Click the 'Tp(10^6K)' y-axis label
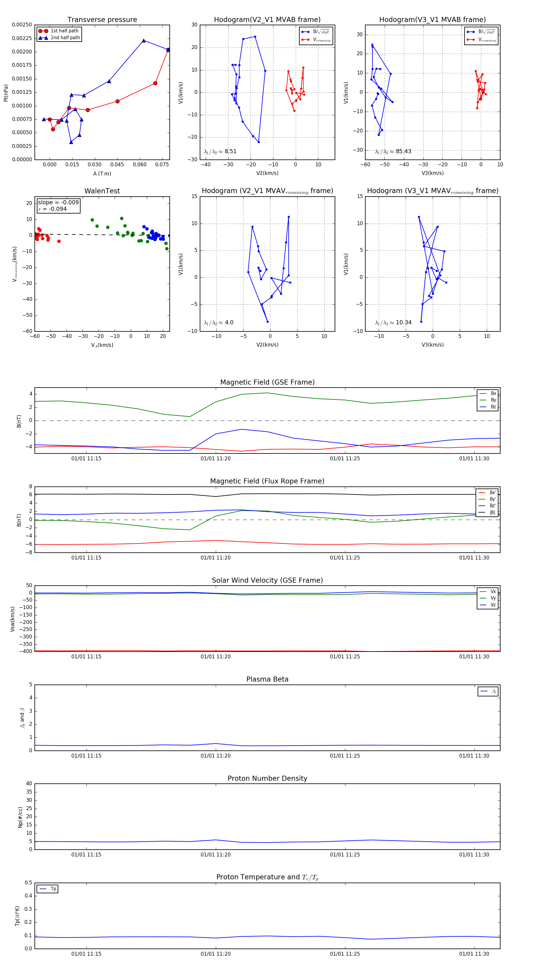This screenshot has width=535, height=980. (17, 916)
